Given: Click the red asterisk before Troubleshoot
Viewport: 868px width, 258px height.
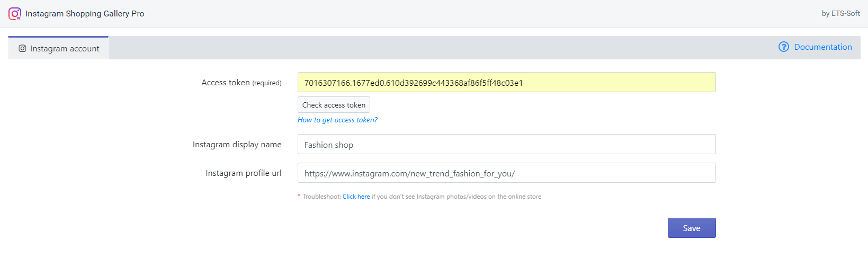Looking at the screenshot, I should tap(299, 196).
